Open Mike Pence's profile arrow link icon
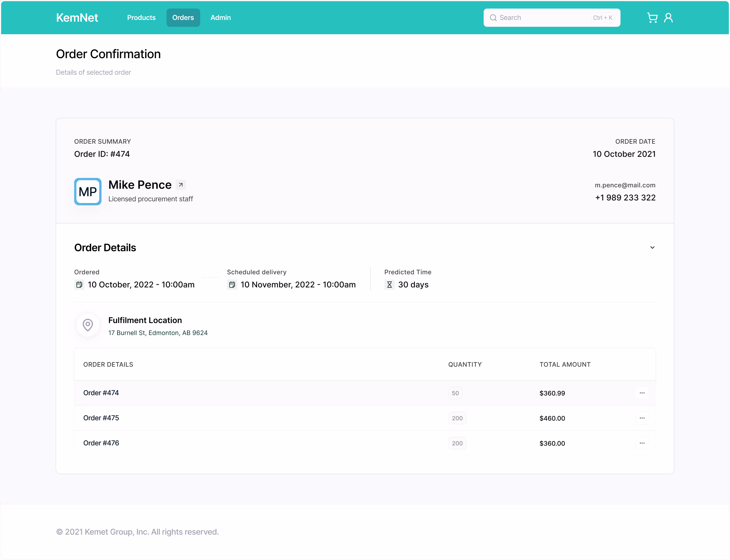730x560 pixels. (x=181, y=185)
